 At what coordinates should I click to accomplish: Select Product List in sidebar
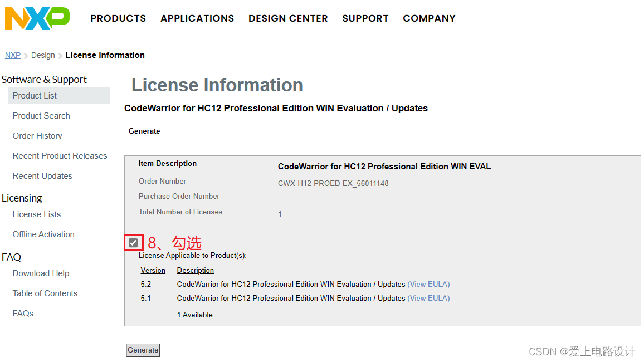pyautogui.click(x=59, y=96)
